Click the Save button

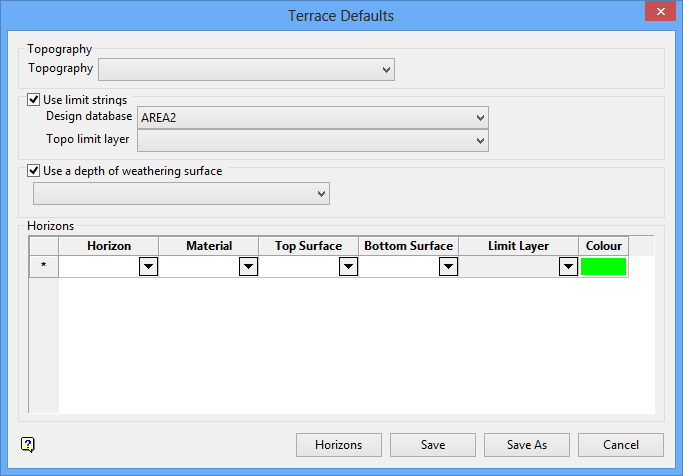433,445
